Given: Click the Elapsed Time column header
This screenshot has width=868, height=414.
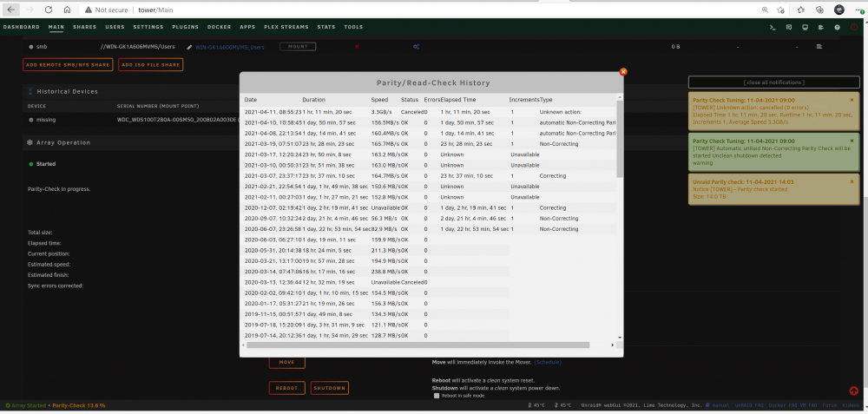Looking at the screenshot, I should (x=458, y=100).
